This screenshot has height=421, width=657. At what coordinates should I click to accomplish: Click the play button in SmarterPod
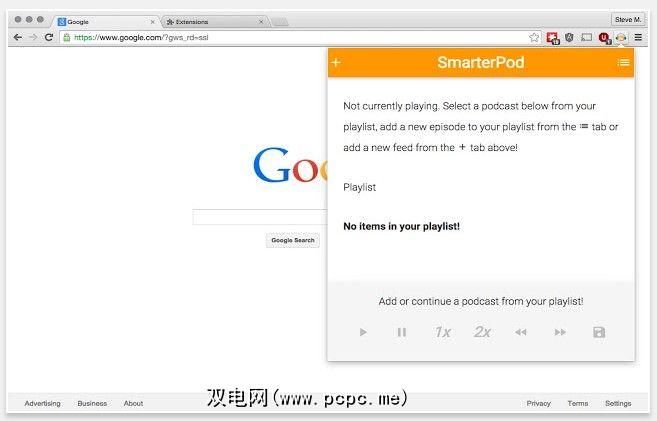pyautogui.click(x=363, y=332)
